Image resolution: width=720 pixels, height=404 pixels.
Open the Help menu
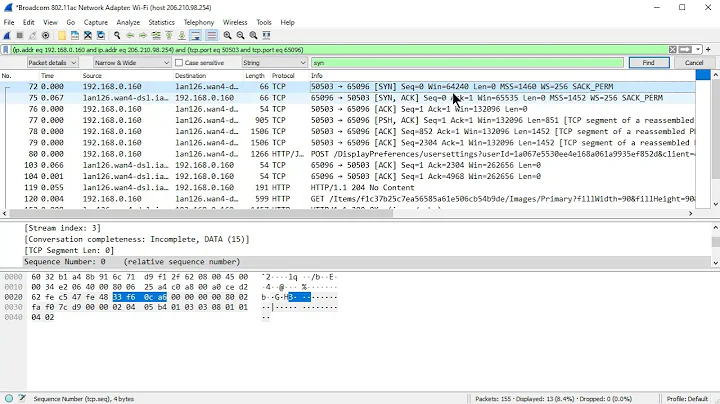[287, 22]
